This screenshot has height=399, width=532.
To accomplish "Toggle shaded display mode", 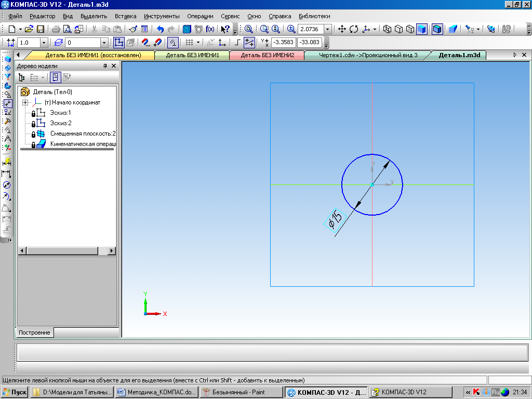I will coord(421,29).
